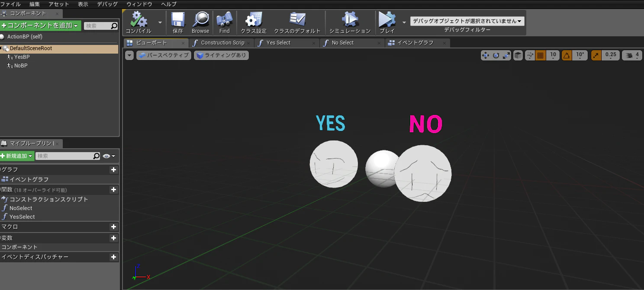Select the NoSelect function
Screen dimensions: 644x290
pyautogui.click(x=21, y=208)
